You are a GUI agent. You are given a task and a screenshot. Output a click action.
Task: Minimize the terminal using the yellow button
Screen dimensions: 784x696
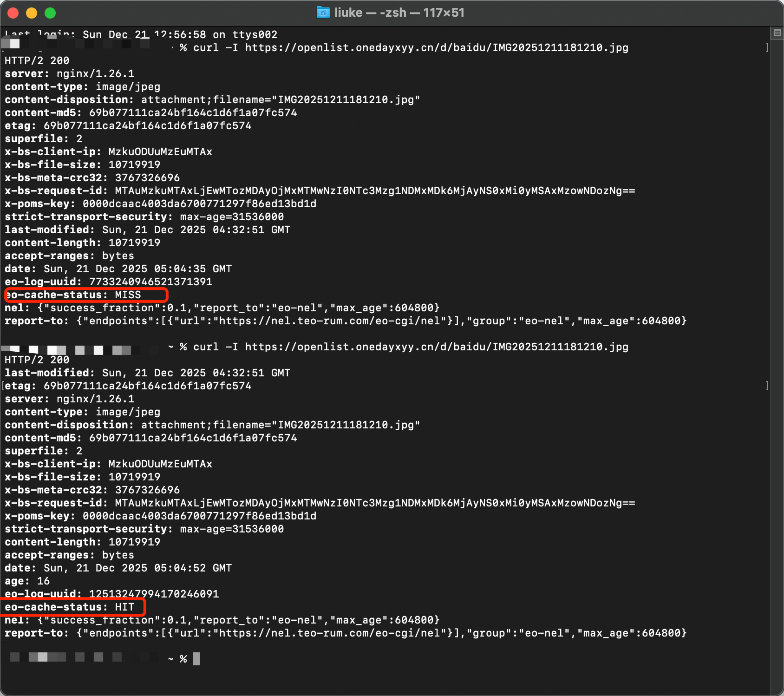pos(32,13)
